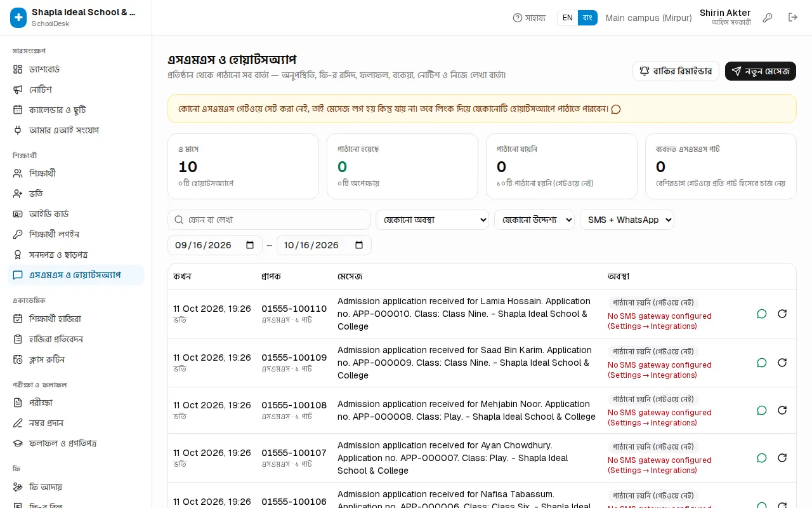The width and height of the screenshot is (812, 508).
Task: Click the SchoolDesk plus logo icon
Action: [18, 18]
